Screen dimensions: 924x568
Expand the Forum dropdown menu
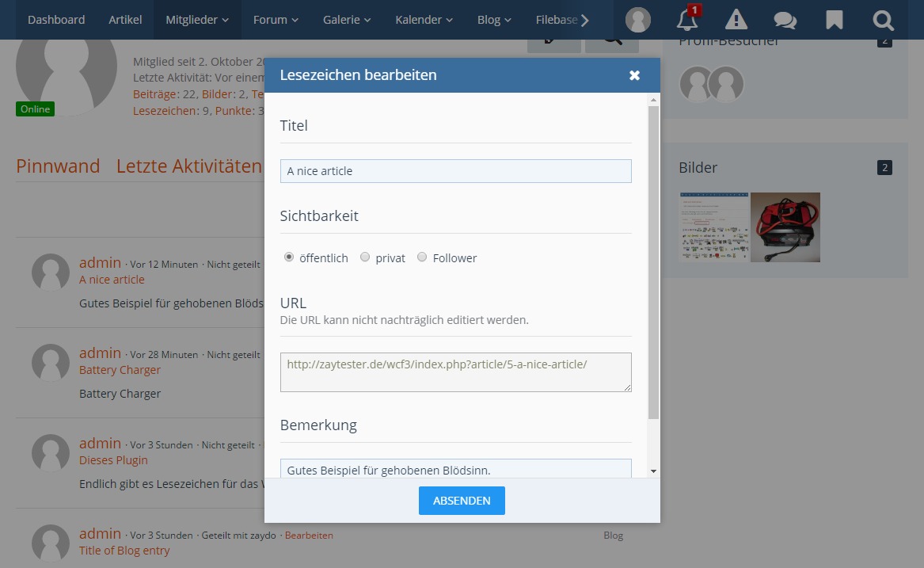pyautogui.click(x=276, y=20)
